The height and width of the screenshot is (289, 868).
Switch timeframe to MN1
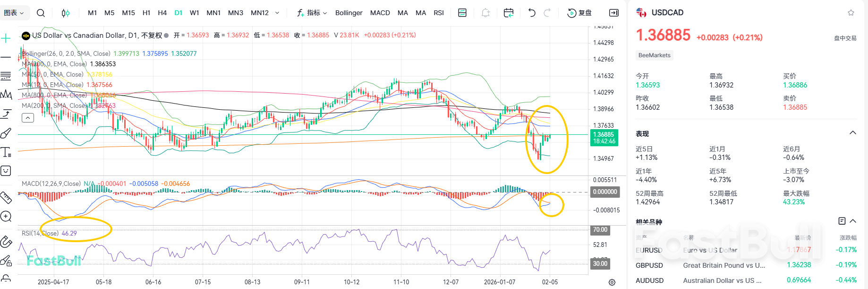[x=213, y=13]
